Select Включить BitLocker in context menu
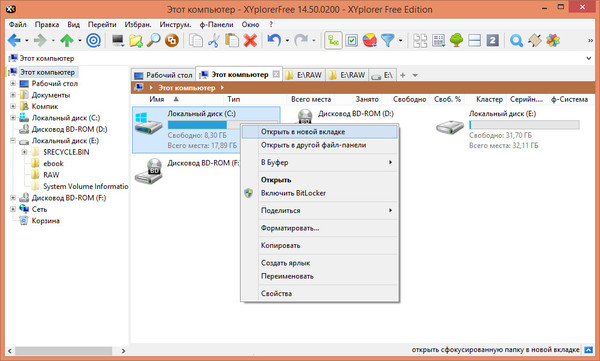Screen dimensions: 600x361 pos(320,193)
